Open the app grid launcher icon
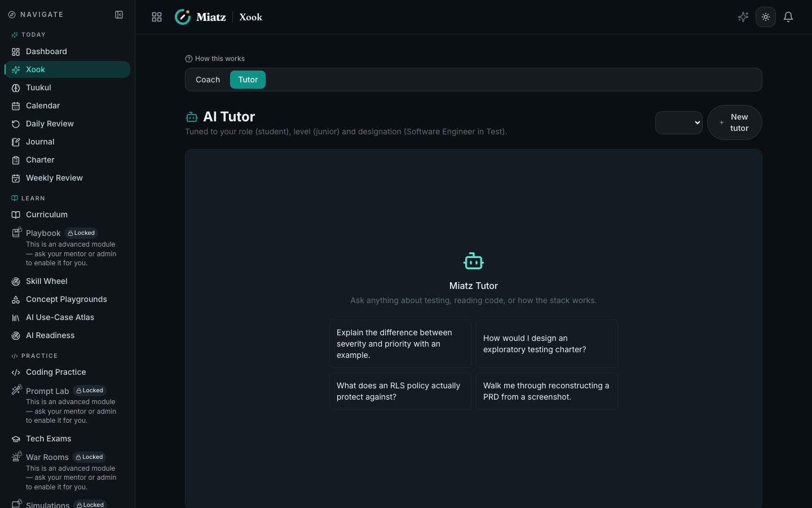 [157, 17]
